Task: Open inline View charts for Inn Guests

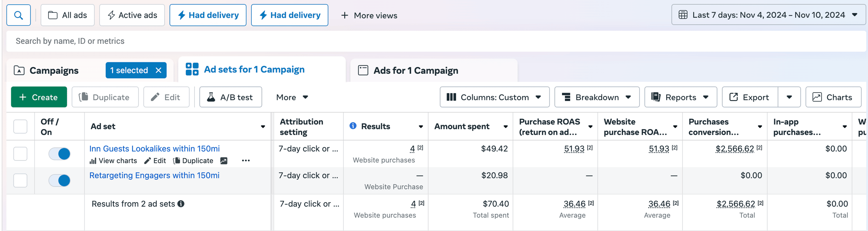Action: pos(113,161)
